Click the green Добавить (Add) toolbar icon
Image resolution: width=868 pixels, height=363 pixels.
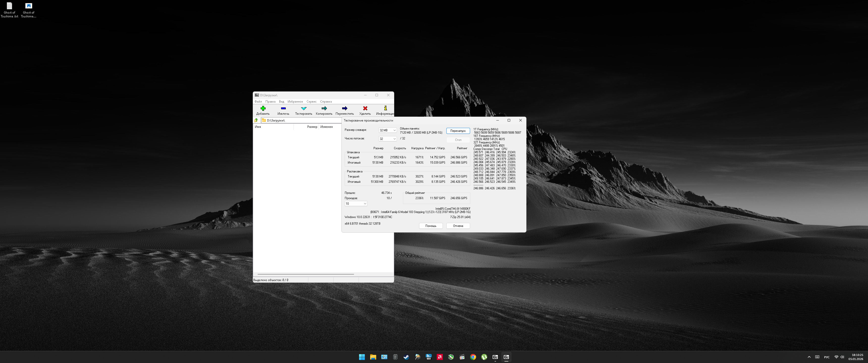[x=263, y=108]
